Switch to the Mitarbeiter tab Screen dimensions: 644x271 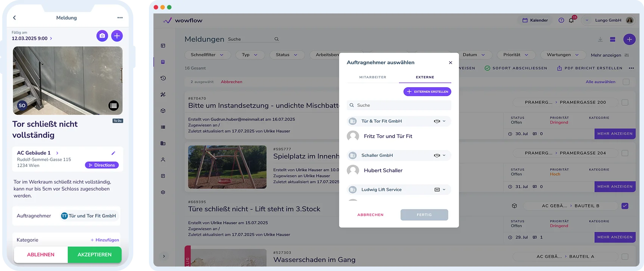click(373, 77)
